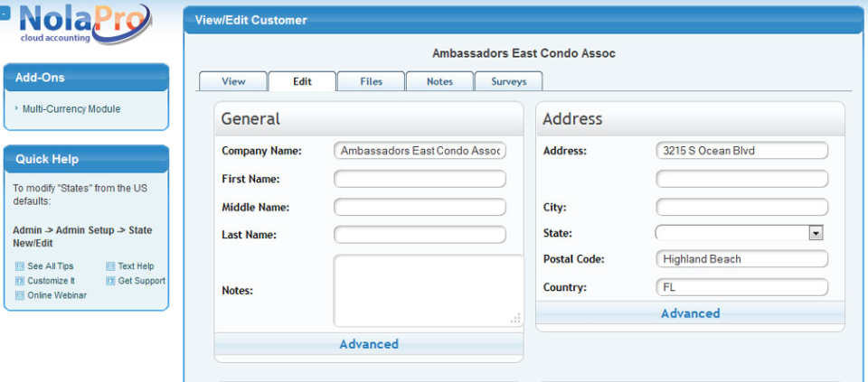
Task: Expand Advanced section under Address
Action: tap(690, 313)
